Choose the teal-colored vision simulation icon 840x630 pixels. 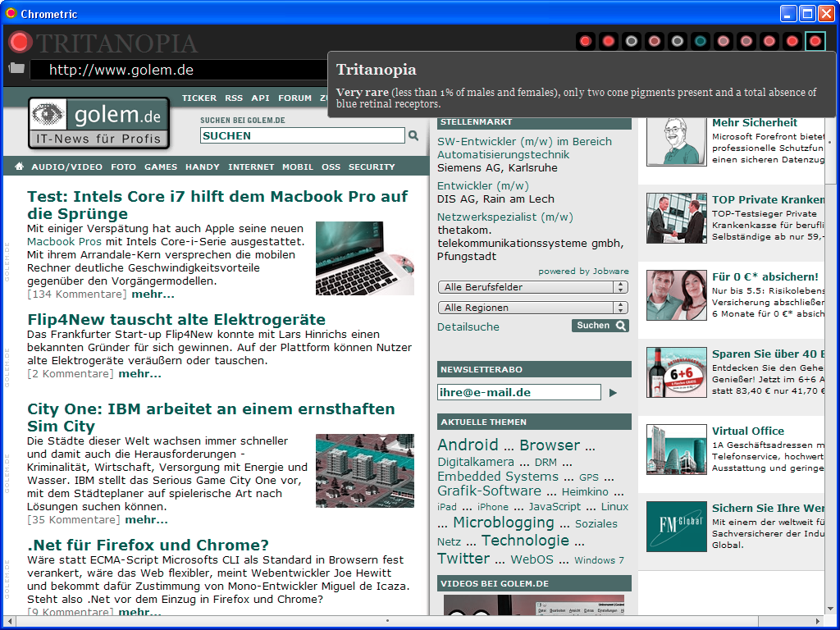click(x=701, y=41)
